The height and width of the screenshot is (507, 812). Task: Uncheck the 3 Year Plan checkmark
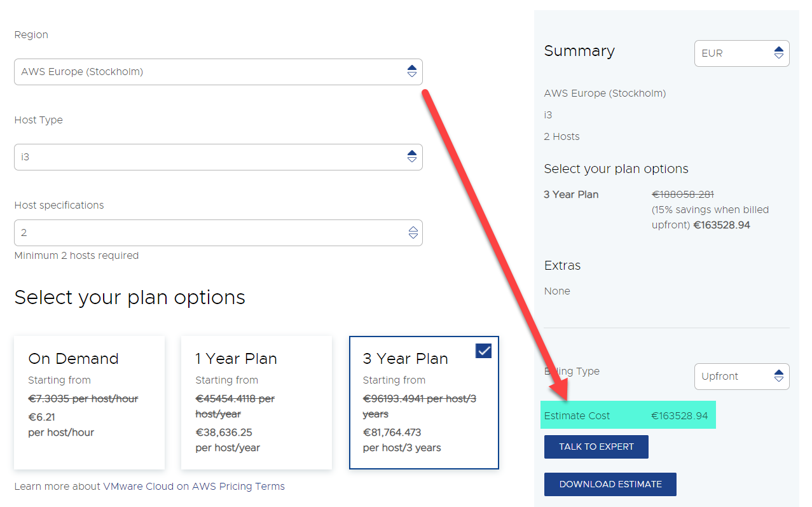point(483,351)
